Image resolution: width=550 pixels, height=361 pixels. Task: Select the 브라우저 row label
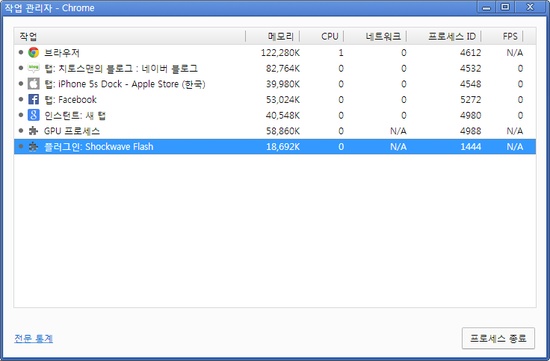(62, 53)
